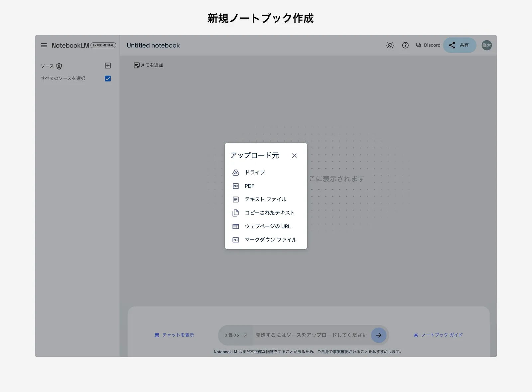This screenshot has width=532, height=392.
Task: Close the アップロード元 dialog
Action: [294, 156]
